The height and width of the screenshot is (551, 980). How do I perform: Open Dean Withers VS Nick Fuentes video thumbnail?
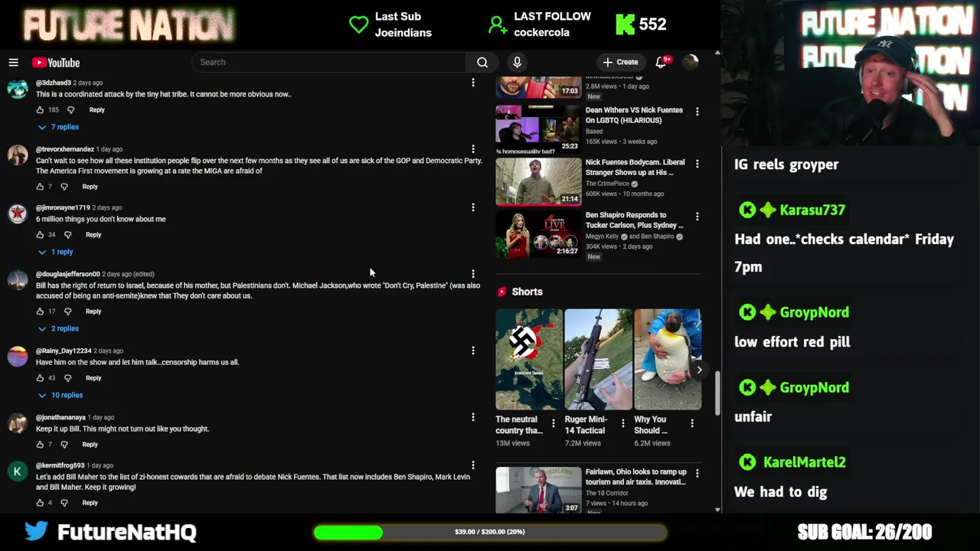538,128
